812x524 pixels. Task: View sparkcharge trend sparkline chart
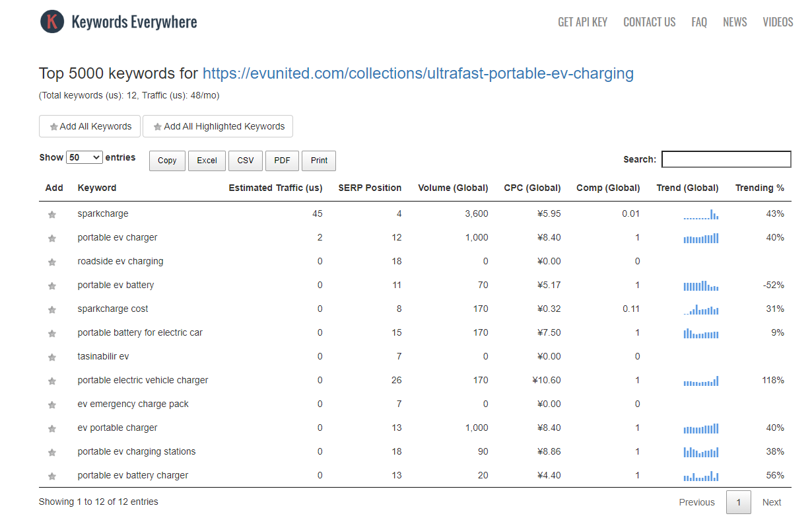701,214
